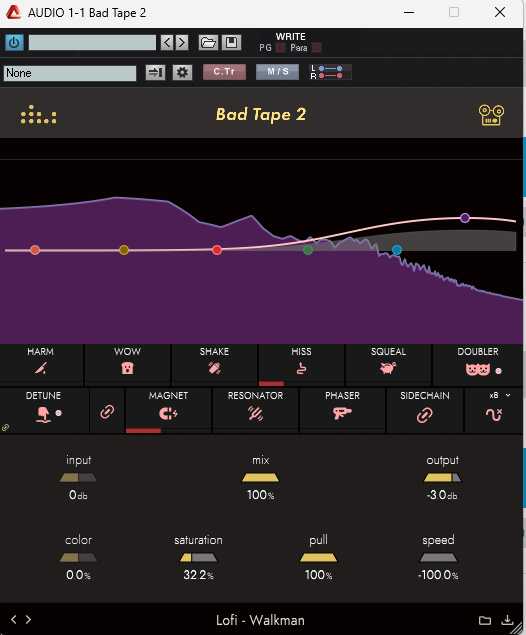Screen dimensions: 526x635
Task: Select the orange EQ node
Action: 35,250
